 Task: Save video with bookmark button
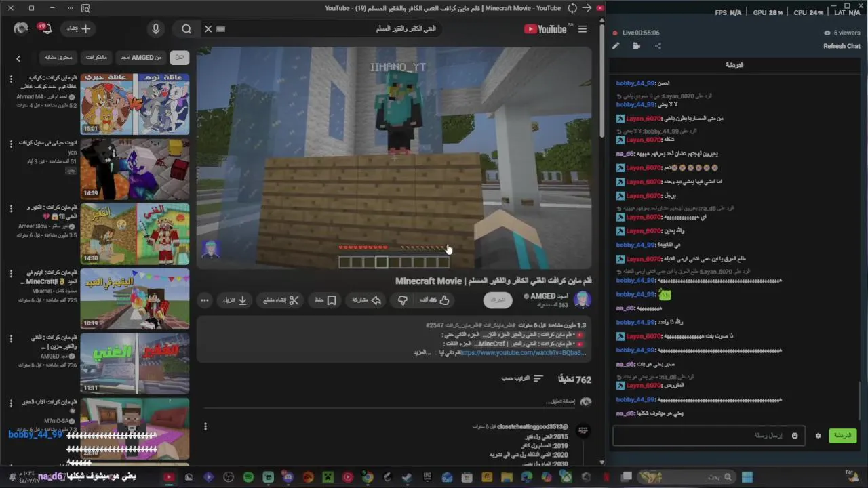(x=325, y=300)
